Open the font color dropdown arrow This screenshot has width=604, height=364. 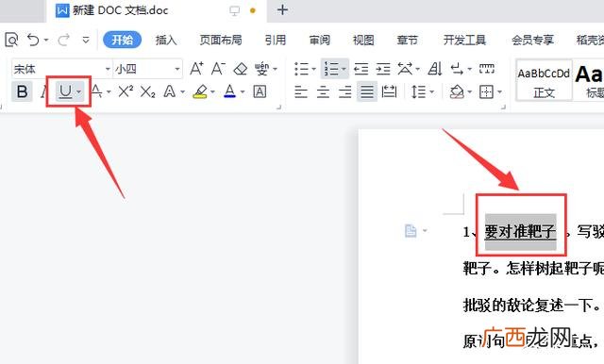click(243, 91)
